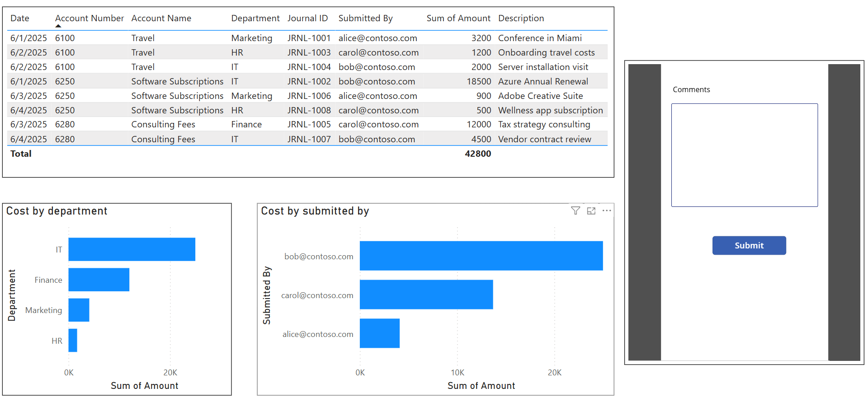Click the Submitted By column header
Image resolution: width=868 pixels, height=402 pixels.
[365, 19]
